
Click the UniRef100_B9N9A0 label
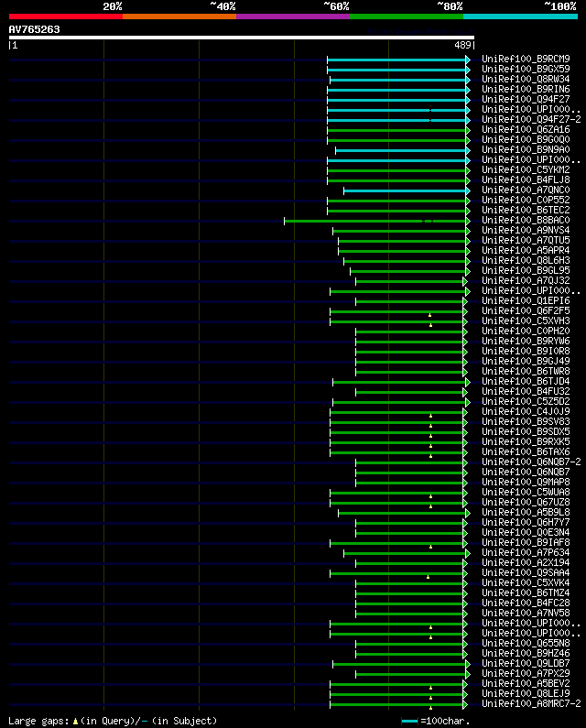click(526, 149)
